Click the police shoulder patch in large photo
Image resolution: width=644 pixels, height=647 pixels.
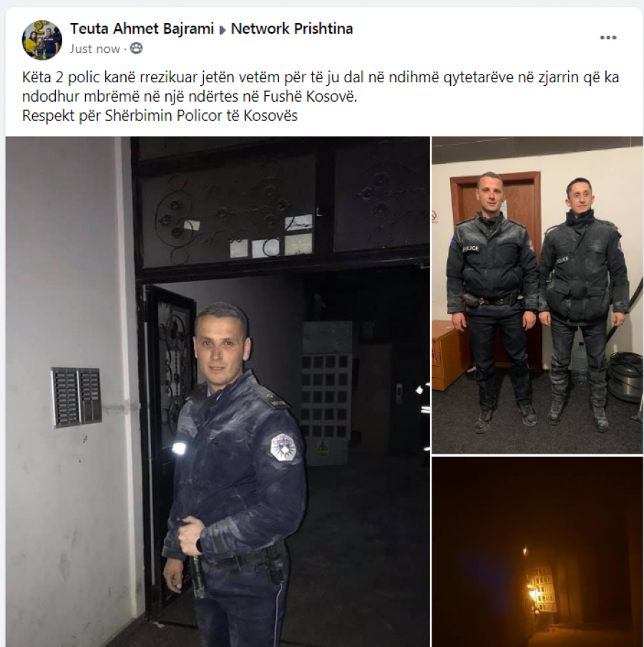click(283, 447)
